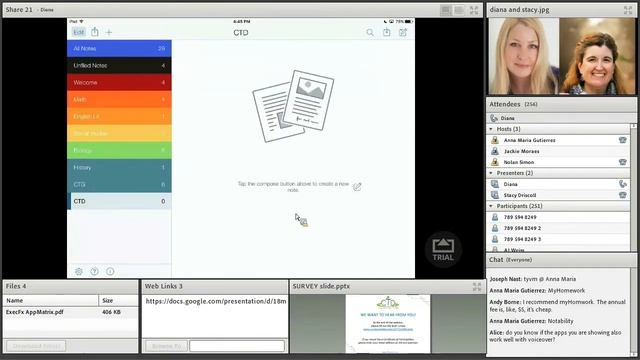The width and height of the screenshot is (640, 360).
Task: Click the Web Links 3 pod title
Action: tap(164, 287)
